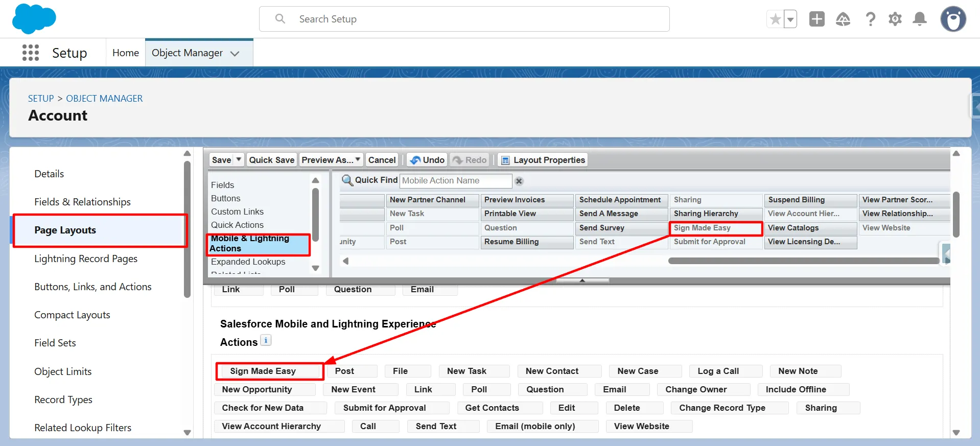Click layout editor scroll up arrow
Screen dimensions: 980x446
pyautogui.click(x=956, y=153)
